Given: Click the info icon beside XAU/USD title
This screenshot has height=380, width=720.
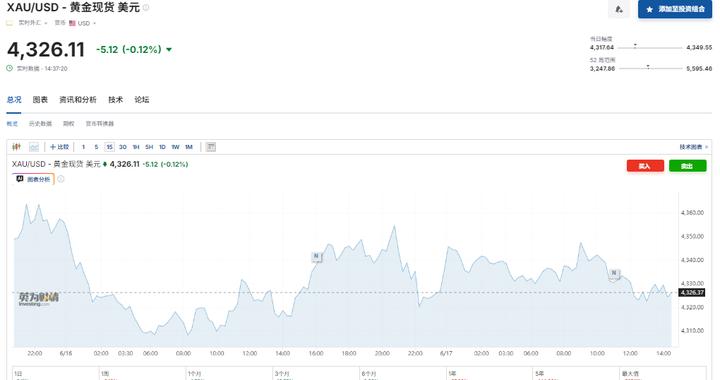Looking at the screenshot, I should pyautogui.click(x=146, y=7).
